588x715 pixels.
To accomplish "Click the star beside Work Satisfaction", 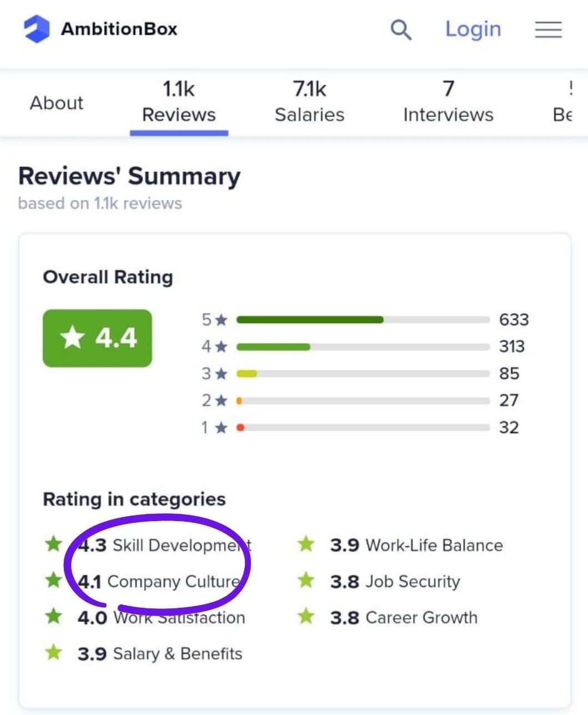I will click(53, 617).
